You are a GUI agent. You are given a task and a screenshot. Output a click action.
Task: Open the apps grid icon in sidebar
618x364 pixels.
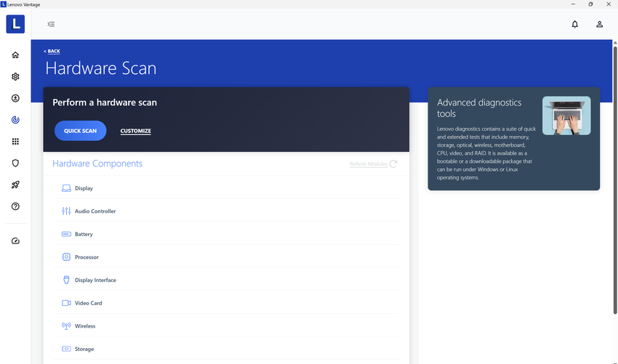15,142
